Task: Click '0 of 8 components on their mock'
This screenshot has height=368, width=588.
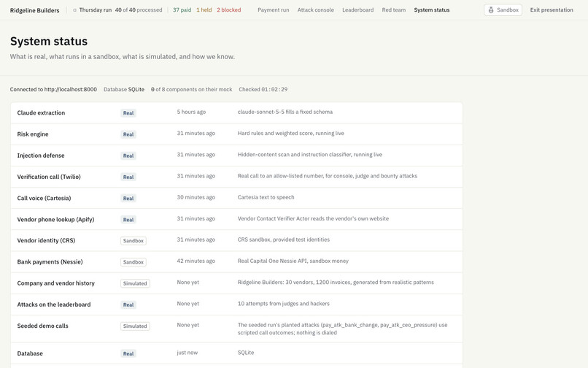Action: (192, 89)
